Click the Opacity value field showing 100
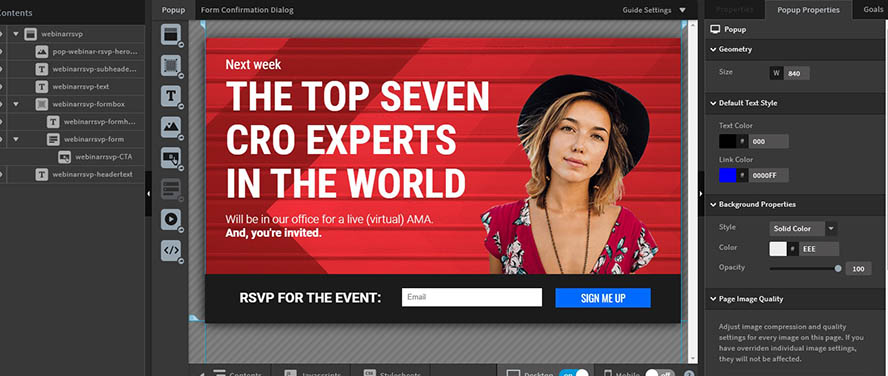888x376 pixels. [859, 269]
